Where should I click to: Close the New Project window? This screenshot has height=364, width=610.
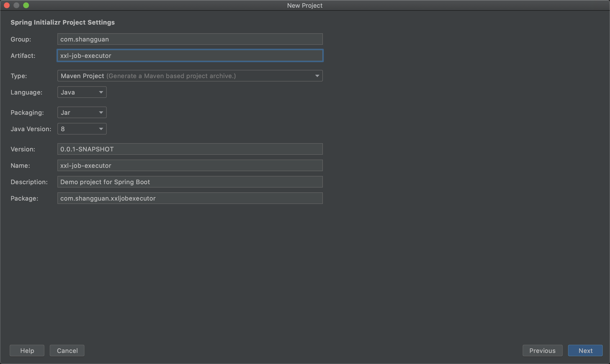(x=7, y=5)
